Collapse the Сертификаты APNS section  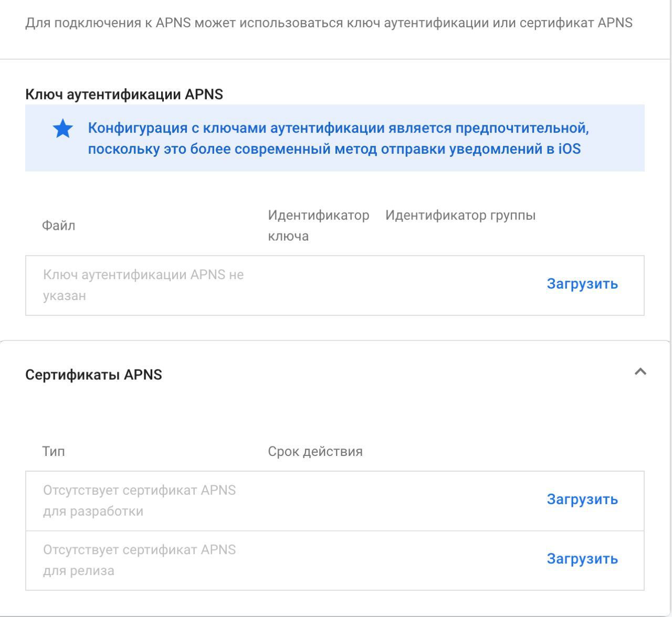click(640, 372)
